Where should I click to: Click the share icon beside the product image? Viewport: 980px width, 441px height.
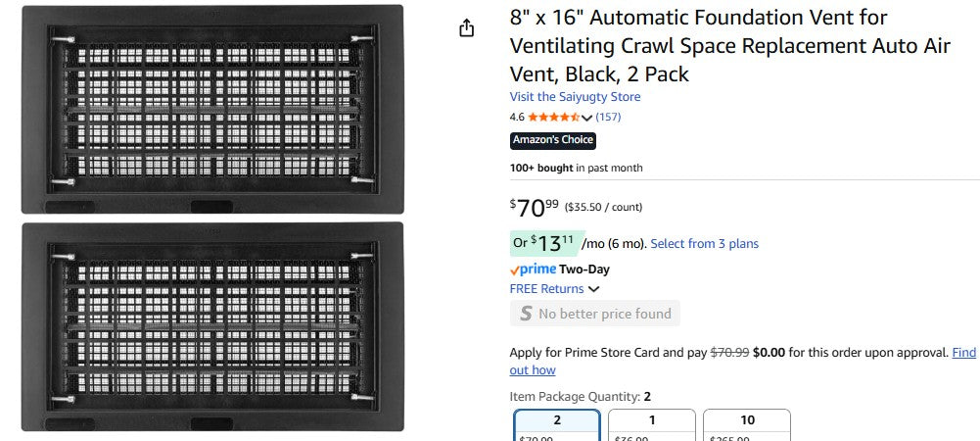(467, 28)
